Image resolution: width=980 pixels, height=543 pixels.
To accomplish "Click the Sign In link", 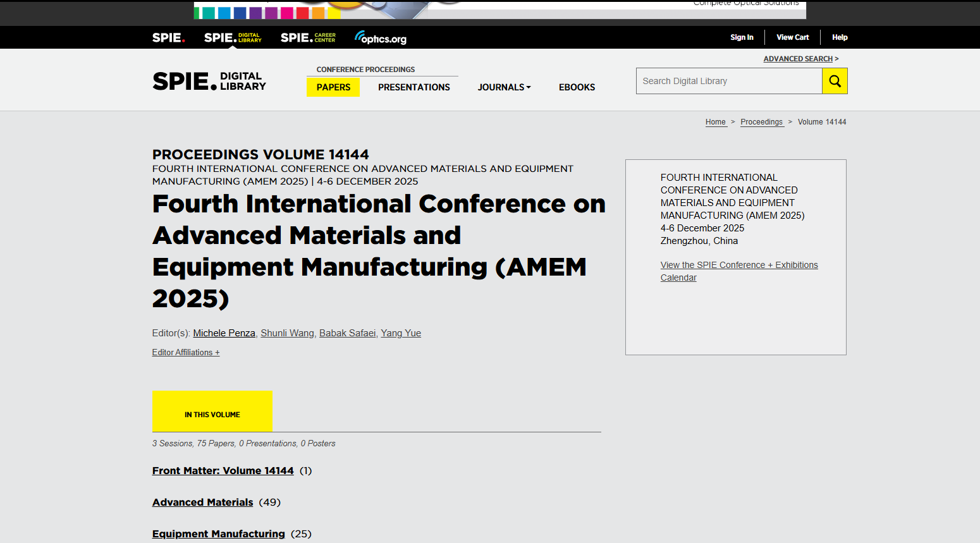I will [742, 37].
